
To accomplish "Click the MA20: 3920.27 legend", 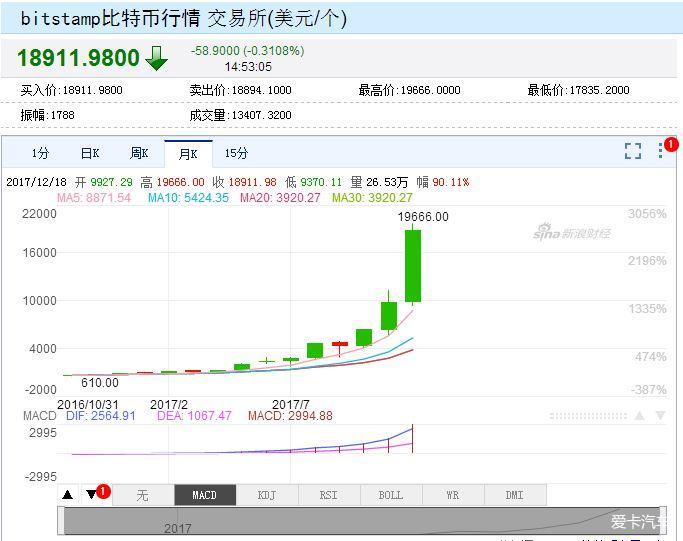I will click(x=280, y=198).
